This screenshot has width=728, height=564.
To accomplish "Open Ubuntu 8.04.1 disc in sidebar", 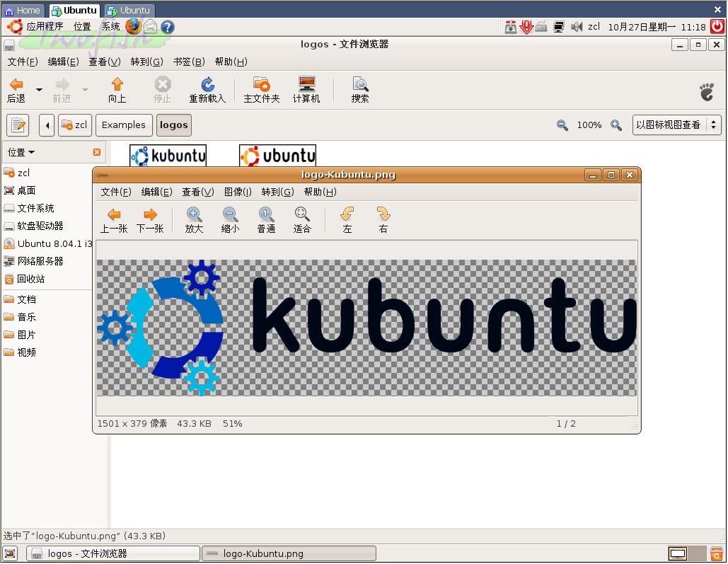I will (48, 243).
